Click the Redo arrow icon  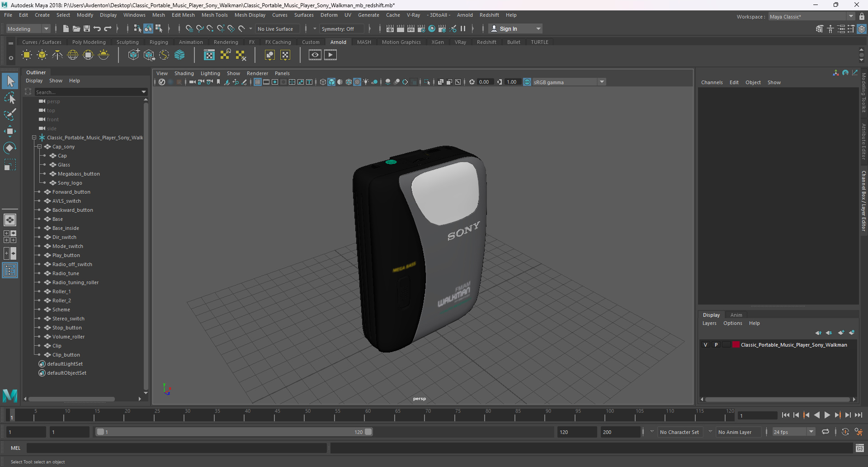point(108,29)
